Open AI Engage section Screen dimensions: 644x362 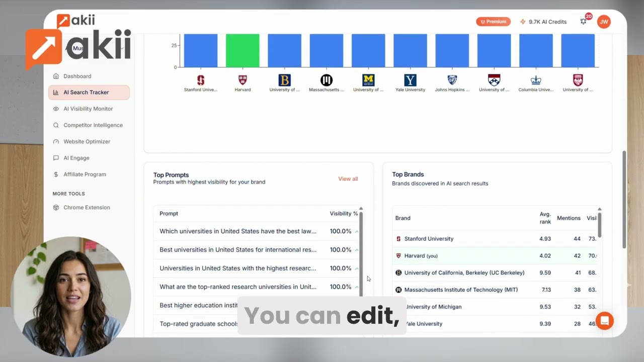(76, 158)
